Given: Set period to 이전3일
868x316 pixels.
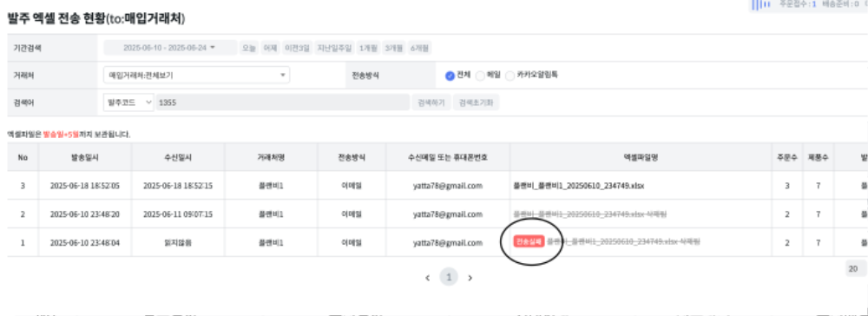Looking at the screenshot, I should tap(297, 48).
